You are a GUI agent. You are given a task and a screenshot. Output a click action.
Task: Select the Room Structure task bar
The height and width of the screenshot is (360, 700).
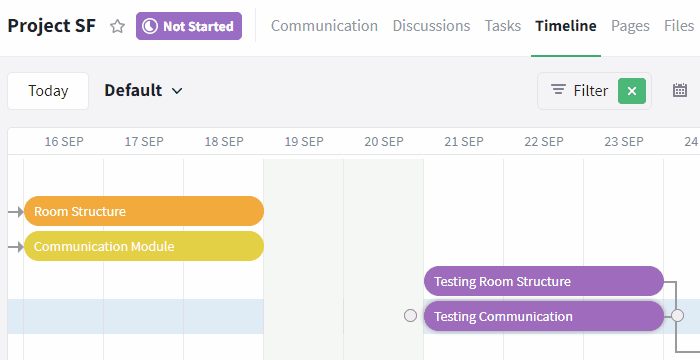(144, 211)
